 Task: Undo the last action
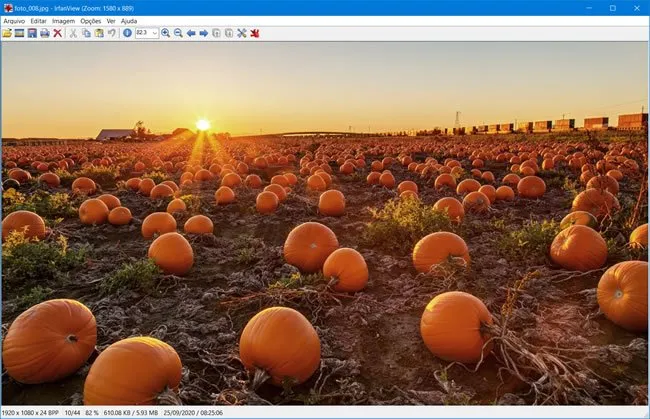[x=112, y=33]
